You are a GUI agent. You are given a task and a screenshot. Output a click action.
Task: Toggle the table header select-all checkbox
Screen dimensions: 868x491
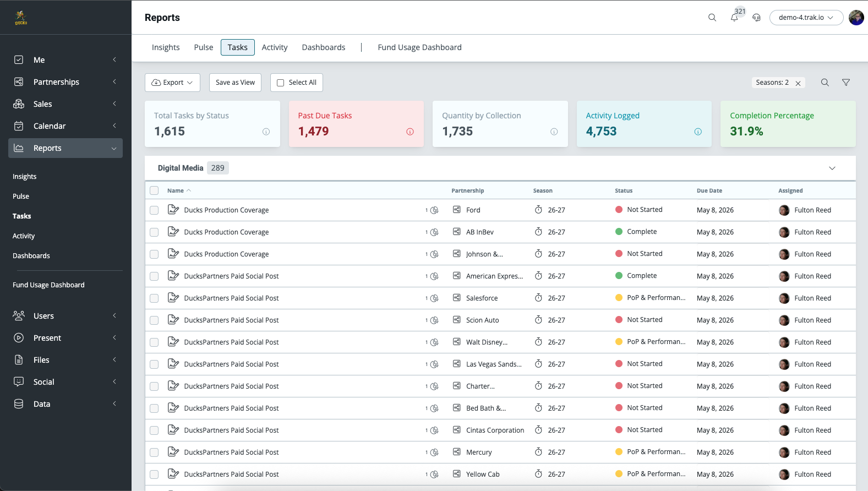tap(154, 190)
